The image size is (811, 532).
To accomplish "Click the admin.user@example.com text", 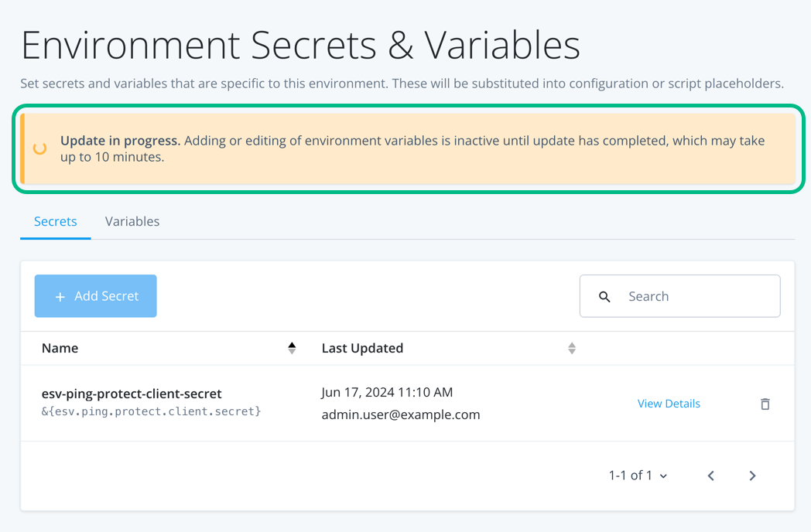I will tap(401, 414).
